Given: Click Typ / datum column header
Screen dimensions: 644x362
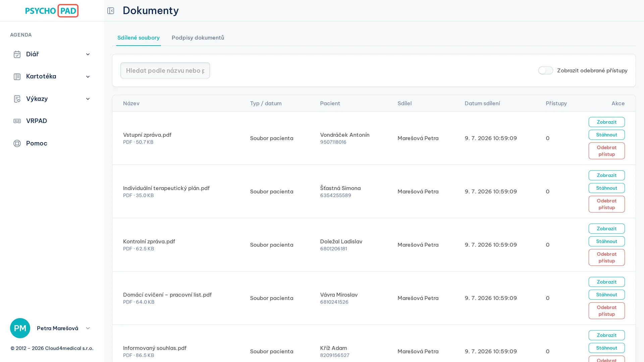Looking at the screenshot, I should click(266, 103).
